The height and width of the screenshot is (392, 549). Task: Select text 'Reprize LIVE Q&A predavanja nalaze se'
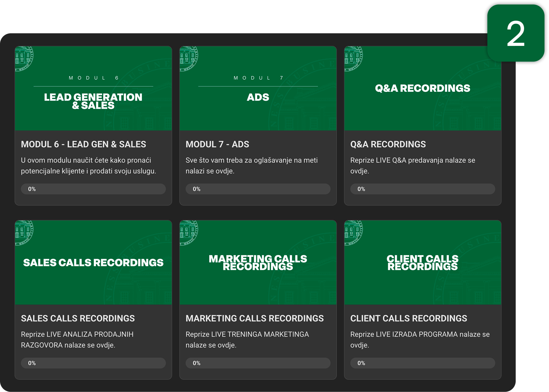[x=413, y=160]
